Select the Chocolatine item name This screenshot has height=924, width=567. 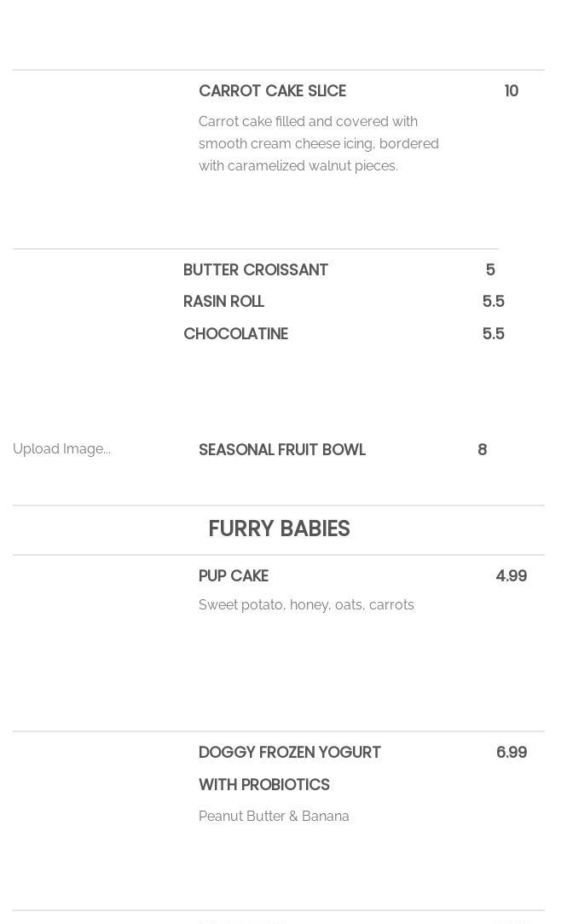coord(235,334)
